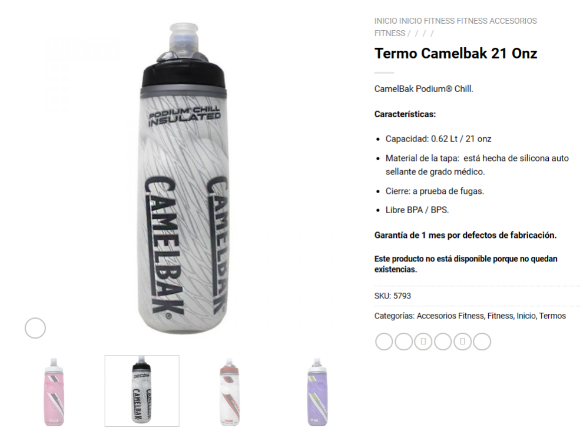The height and width of the screenshot is (433, 583).
Task: Click the second social share circle icon
Action: point(404,342)
